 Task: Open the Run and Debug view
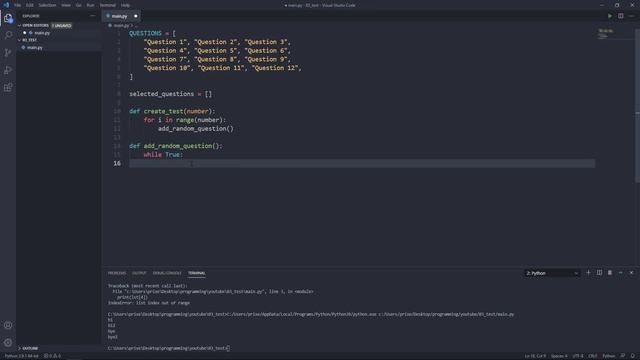8,70
